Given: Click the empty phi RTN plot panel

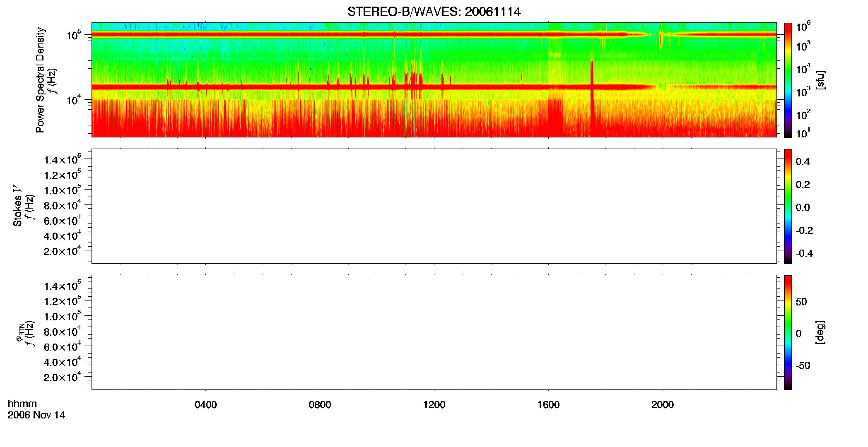Looking at the screenshot, I should pos(434,332).
